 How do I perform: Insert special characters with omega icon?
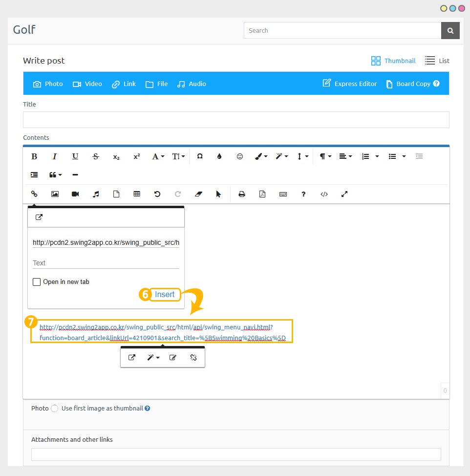tap(200, 156)
